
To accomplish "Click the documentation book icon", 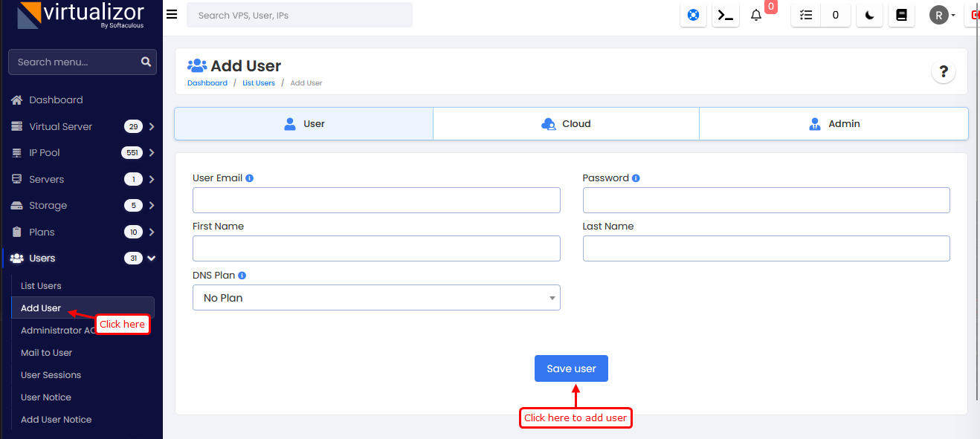I will tap(901, 15).
